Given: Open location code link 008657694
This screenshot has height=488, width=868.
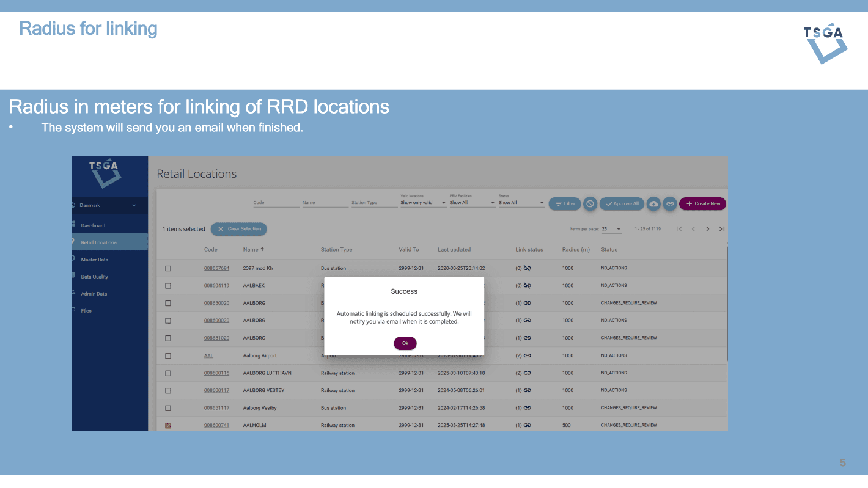Looking at the screenshot, I should [x=216, y=268].
